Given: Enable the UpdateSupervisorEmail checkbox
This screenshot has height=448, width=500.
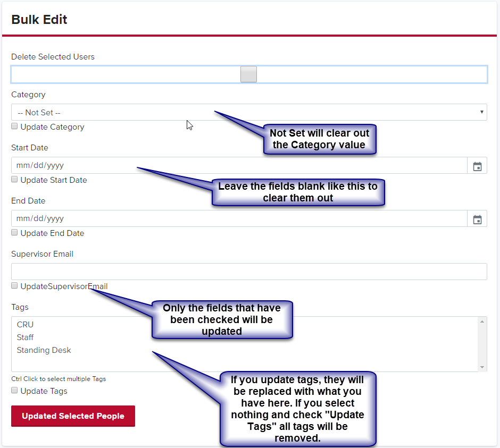Looking at the screenshot, I should 14,285.
